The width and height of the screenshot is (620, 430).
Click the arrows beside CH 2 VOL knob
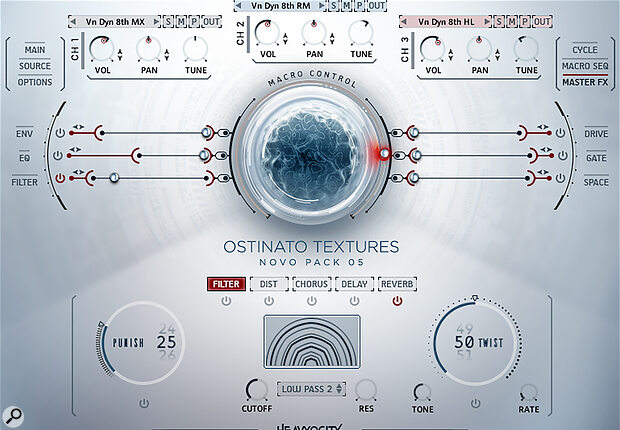pyautogui.click(x=285, y=39)
